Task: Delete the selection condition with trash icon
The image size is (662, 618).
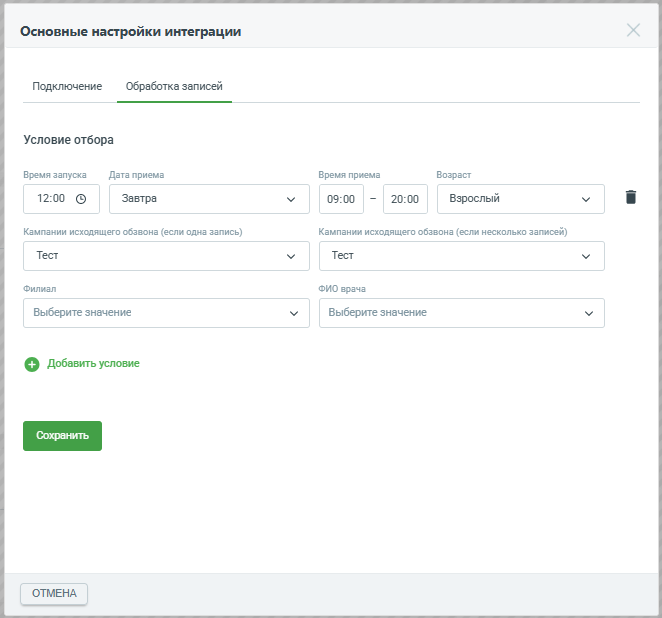Action: coord(630,197)
